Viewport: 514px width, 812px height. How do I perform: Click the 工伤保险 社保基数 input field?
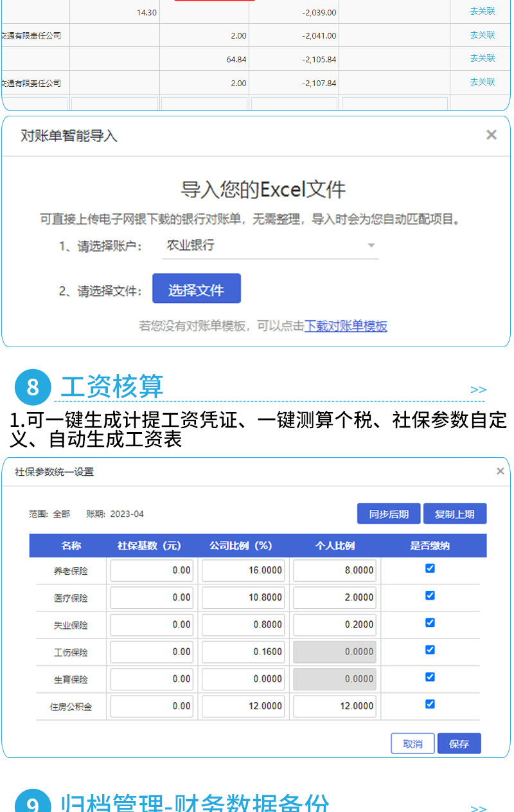[x=152, y=652]
